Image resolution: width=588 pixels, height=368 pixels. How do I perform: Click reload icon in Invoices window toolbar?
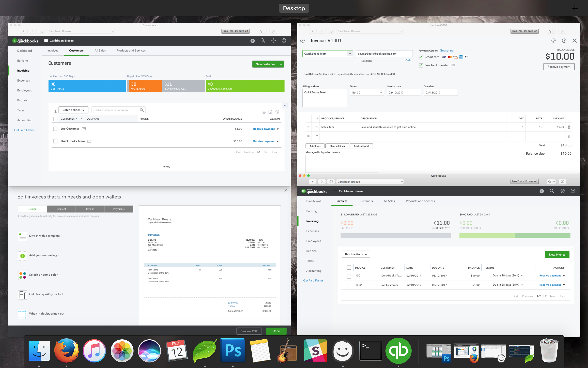pyautogui.click(x=331, y=182)
